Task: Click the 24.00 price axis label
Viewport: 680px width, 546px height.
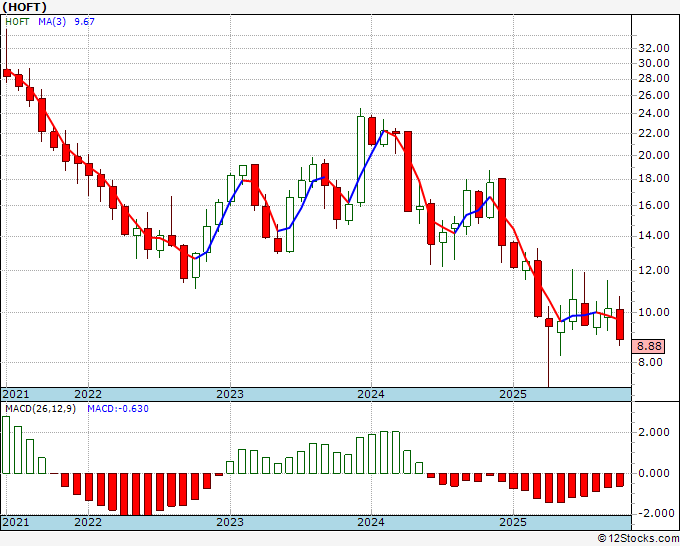Action: (654, 114)
